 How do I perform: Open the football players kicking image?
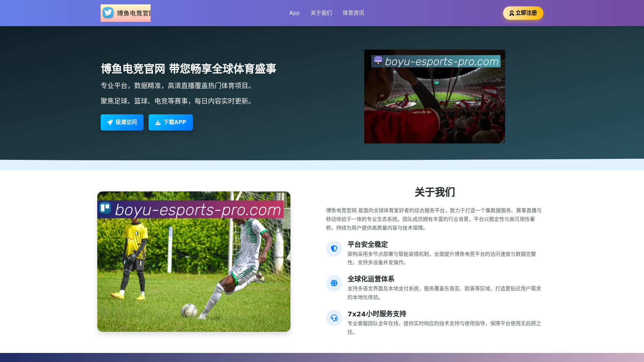[x=194, y=262]
